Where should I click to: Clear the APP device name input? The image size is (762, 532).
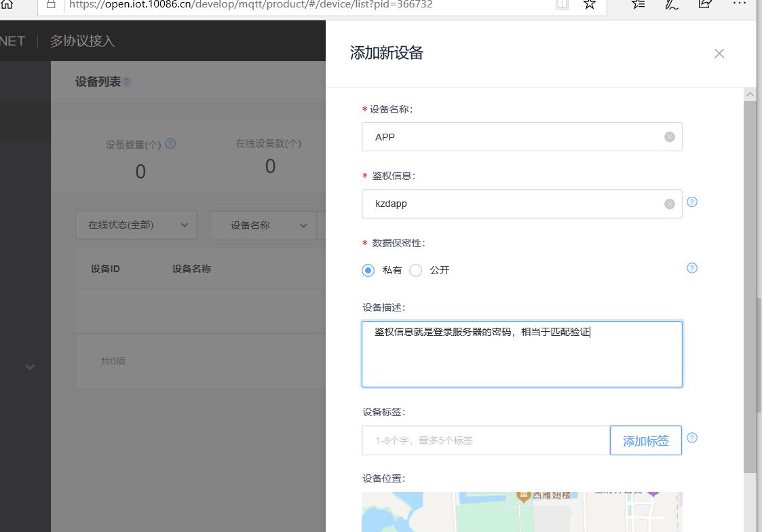669,136
